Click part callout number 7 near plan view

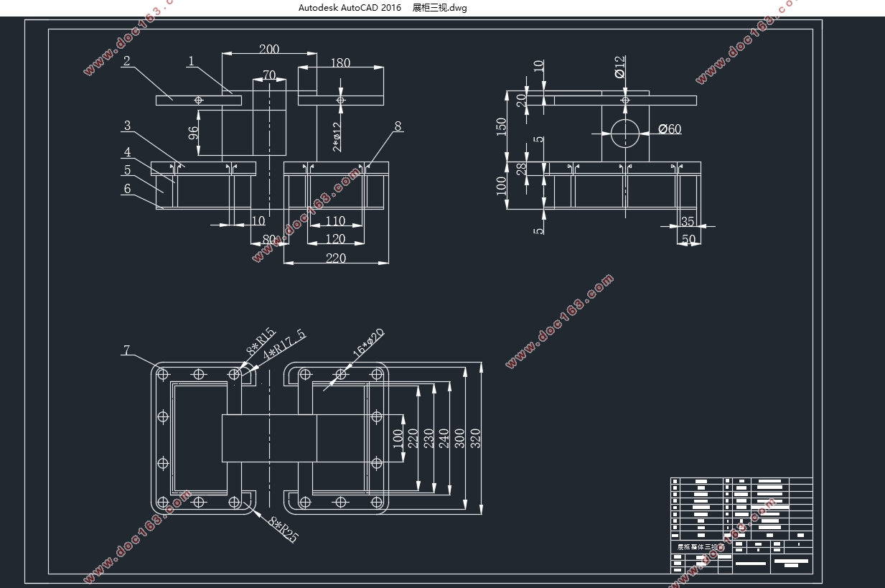tap(127, 350)
